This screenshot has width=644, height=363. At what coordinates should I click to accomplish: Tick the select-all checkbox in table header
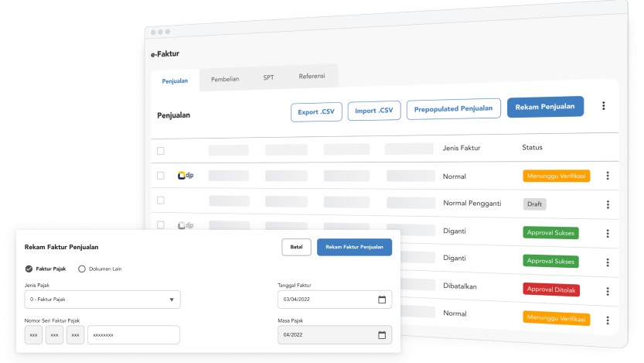tap(161, 151)
